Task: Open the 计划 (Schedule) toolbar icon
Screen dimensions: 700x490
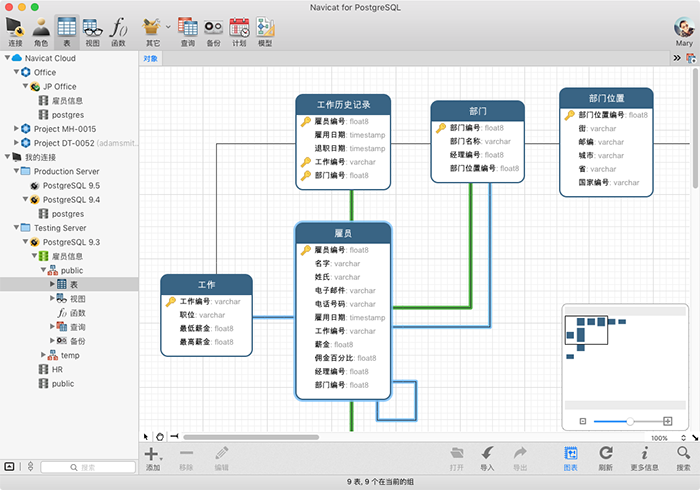Action: coord(239,31)
